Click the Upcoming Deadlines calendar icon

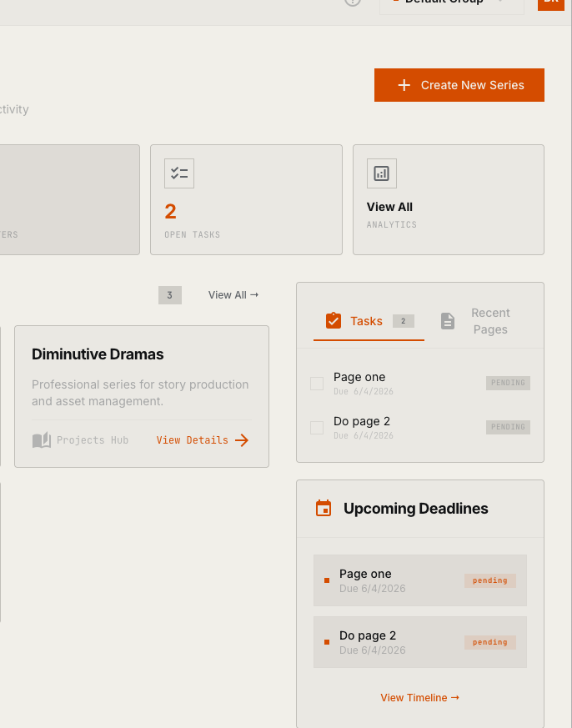[324, 509]
